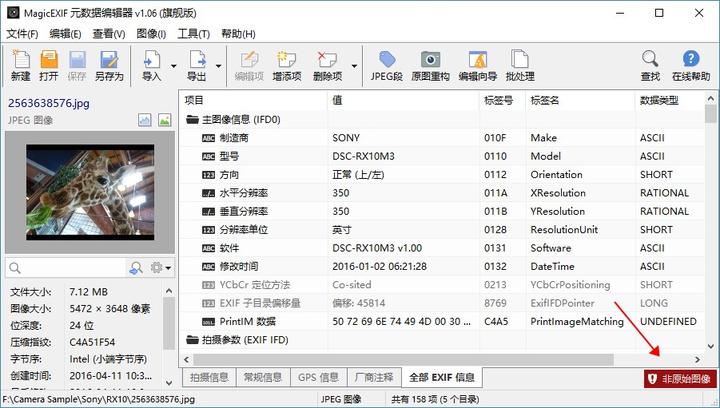Click the file info panel scroll-down arrow

coord(169,383)
